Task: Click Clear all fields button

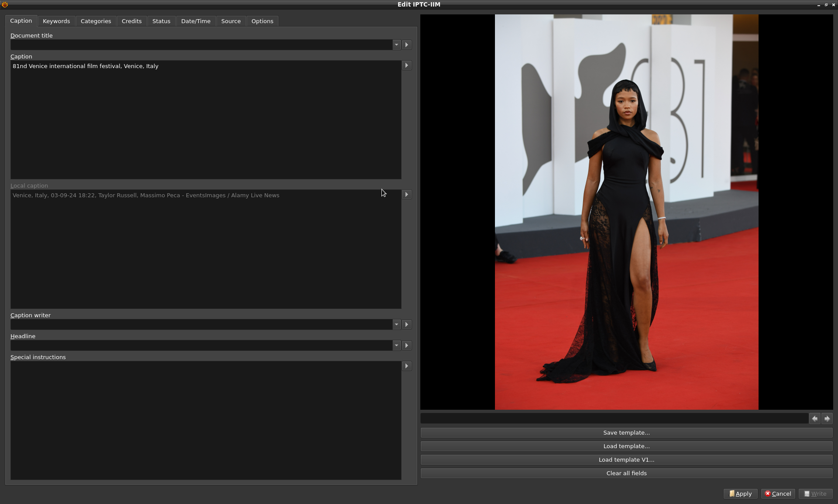Action: click(x=626, y=473)
